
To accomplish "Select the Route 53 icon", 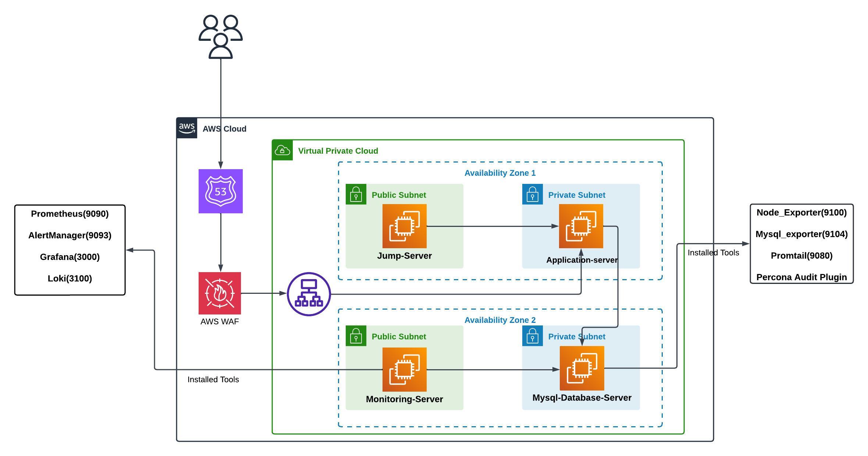I will 220,191.
